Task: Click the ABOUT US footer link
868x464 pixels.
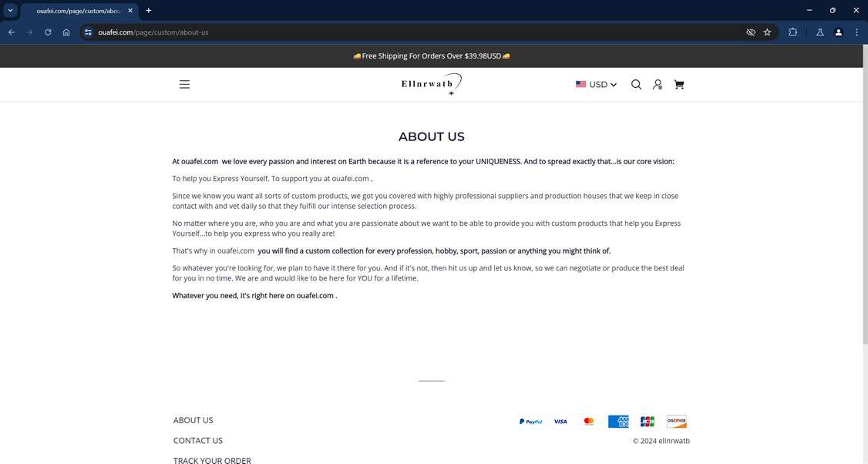Action: pyautogui.click(x=193, y=420)
